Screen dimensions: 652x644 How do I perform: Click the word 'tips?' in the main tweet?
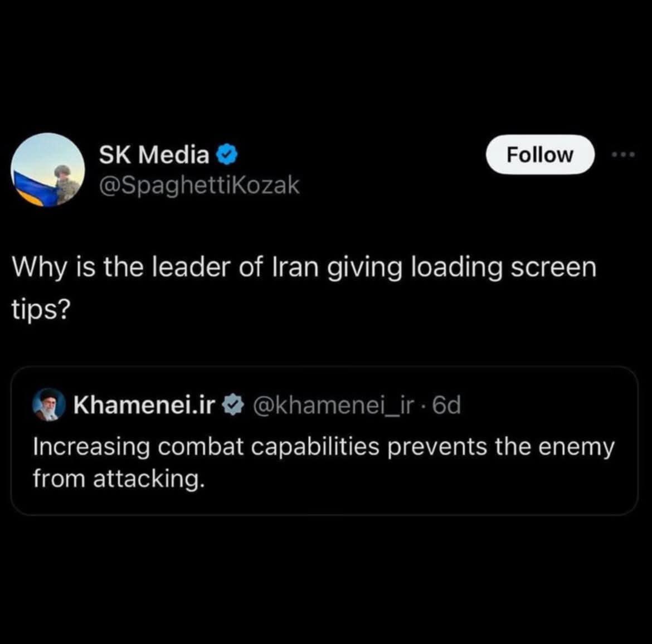coord(41,310)
